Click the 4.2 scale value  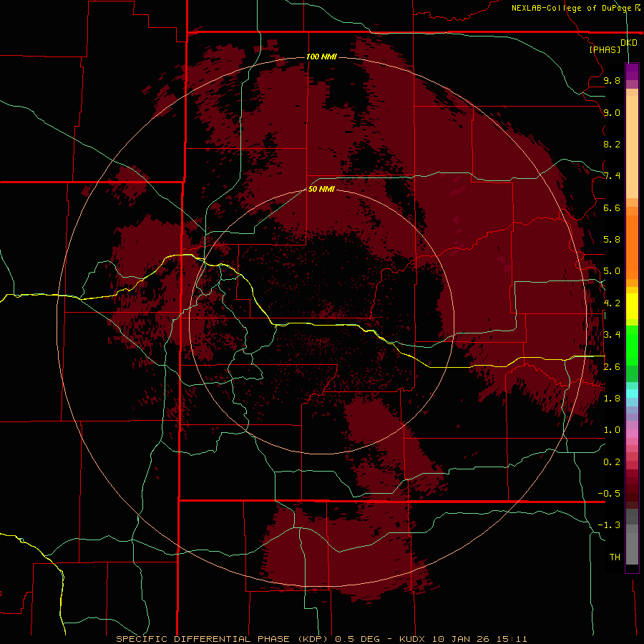click(612, 303)
